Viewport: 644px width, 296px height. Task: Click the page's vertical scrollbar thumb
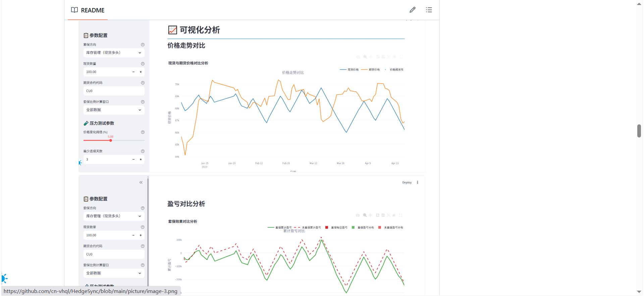(x=639, y=131)
